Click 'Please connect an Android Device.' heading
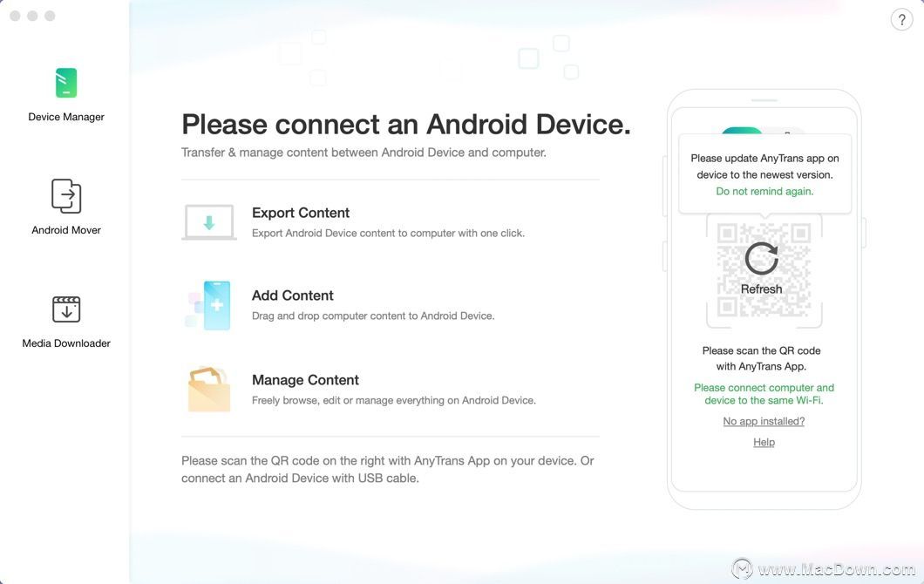Image resolution: width=924 pixels, height=584 pixels. pyautogui.click(x=406, y=125)
